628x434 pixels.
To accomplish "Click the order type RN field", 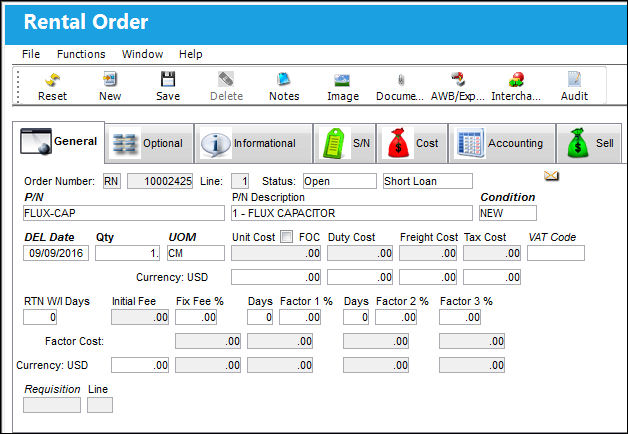I will pyautogui.click(x=111, y=181).
